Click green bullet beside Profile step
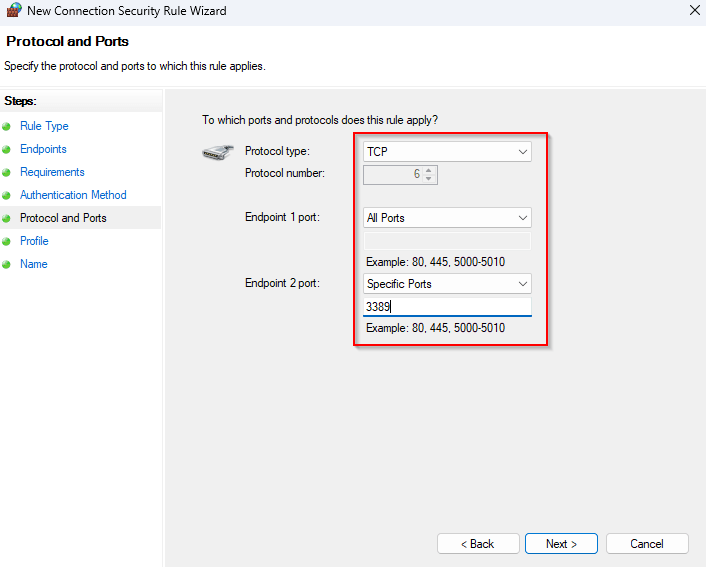Screen dimensions: 706x567 (x=7, y=242)
